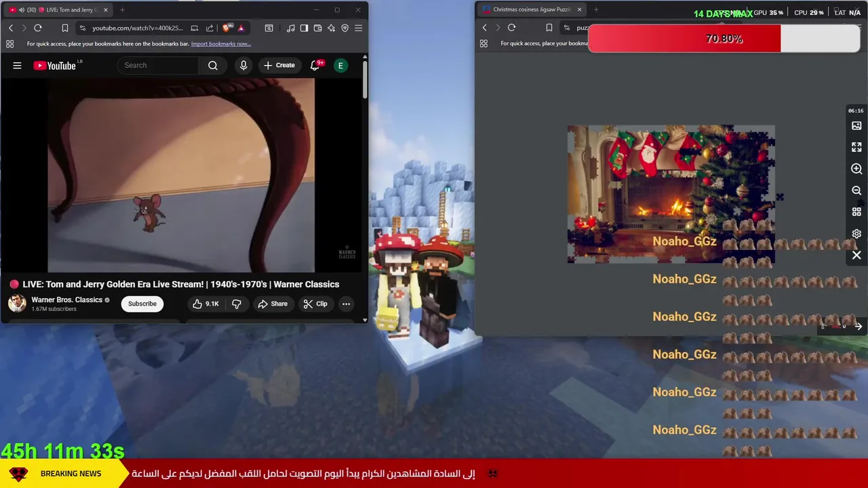Open Leo AI sparkle icon
Viewport: 868px width, 488px height.
pos(331,28)
